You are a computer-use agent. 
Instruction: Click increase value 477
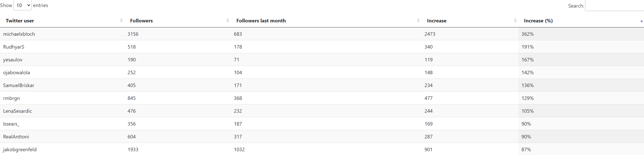pyautogui.click(x=428, y=98)
